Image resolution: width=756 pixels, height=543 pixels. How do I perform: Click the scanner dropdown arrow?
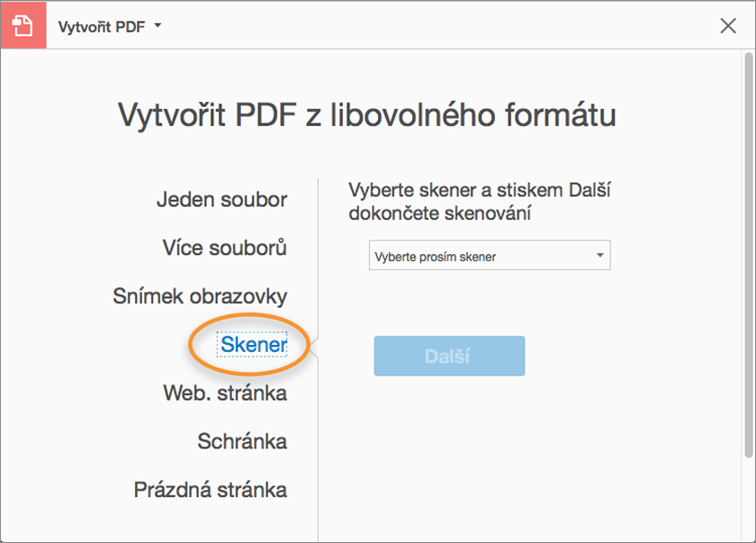pos(600,256)
